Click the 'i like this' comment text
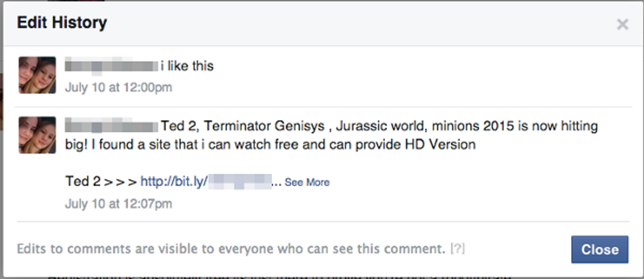The height and width of the screenshot is (279, 644). [x=187, y=66]
